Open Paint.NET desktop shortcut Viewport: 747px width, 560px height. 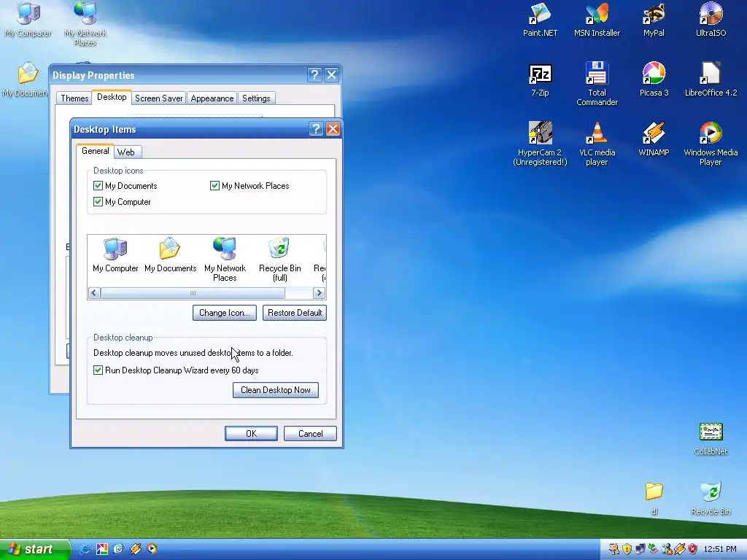pyautogui.click(x=540, y=20)
